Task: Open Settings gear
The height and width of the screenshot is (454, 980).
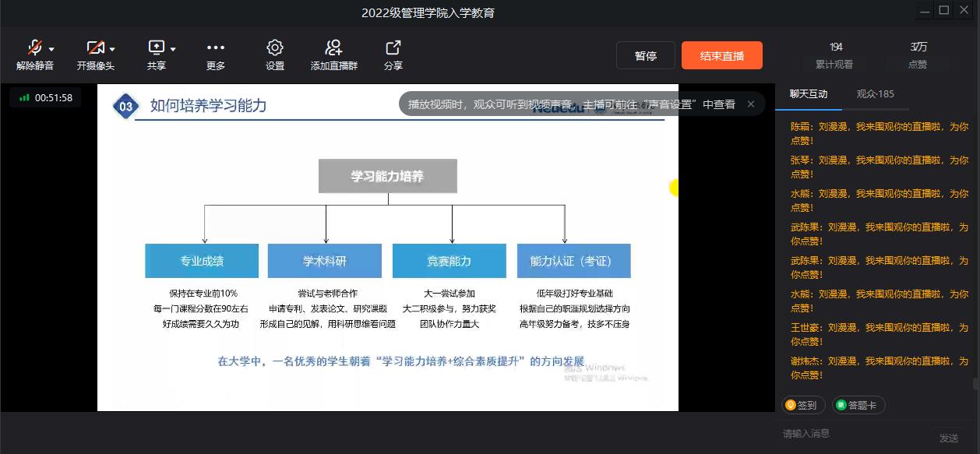Action: tap(275, 55)
